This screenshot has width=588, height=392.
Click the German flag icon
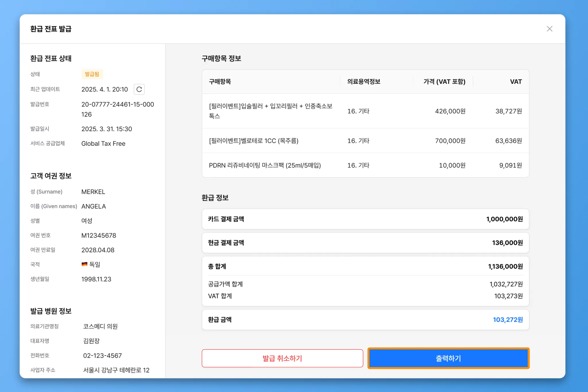pyautogui.click(x=84, y=264)
